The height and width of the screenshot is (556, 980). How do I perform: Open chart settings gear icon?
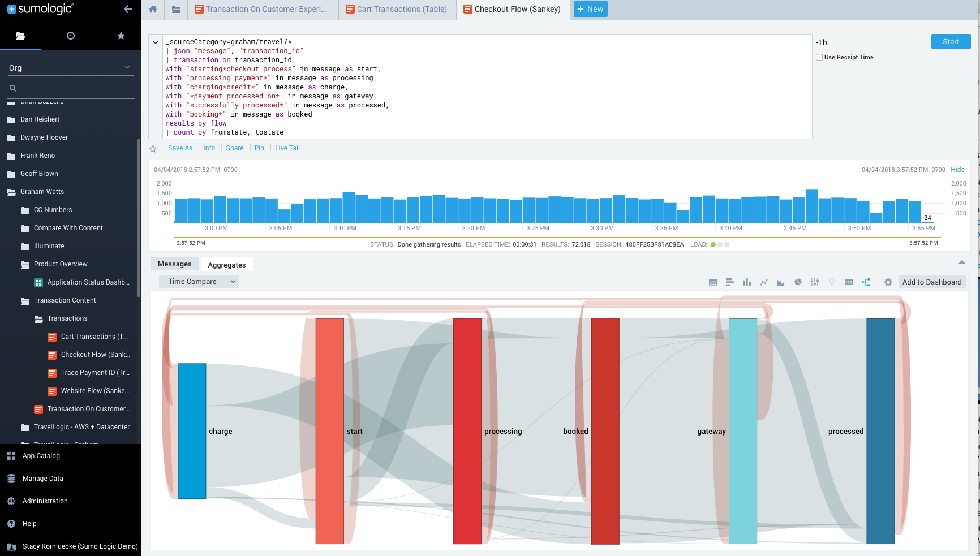pyautogui.click(x=888, y=282)
